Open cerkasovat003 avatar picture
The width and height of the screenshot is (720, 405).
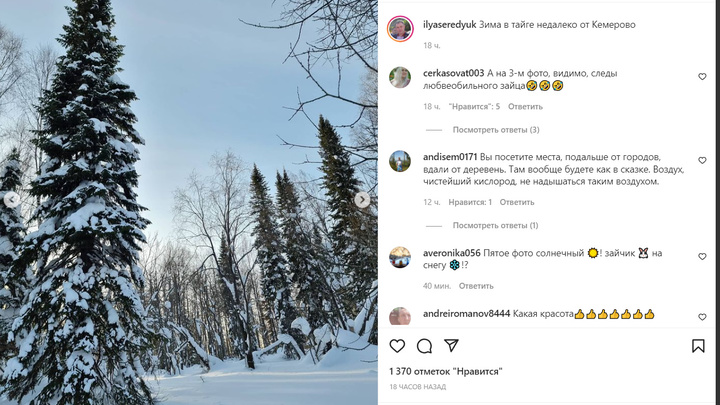click(x=400, y=77)
